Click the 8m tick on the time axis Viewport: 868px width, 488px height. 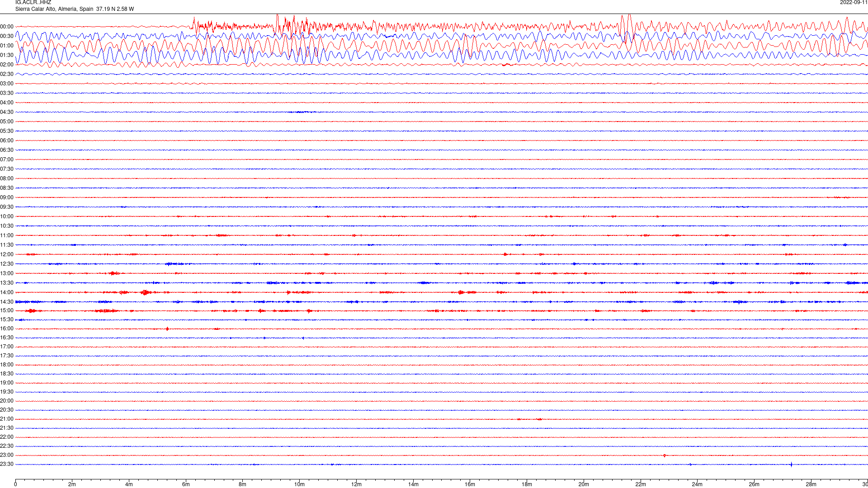click(x=243, y=484)
